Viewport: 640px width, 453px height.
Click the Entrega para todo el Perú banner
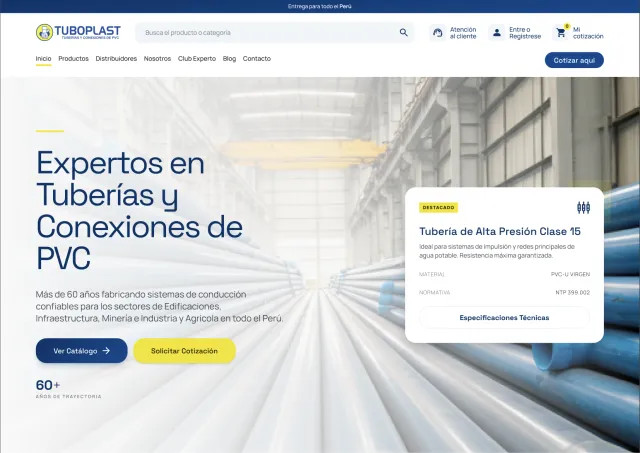coord(320,6)
